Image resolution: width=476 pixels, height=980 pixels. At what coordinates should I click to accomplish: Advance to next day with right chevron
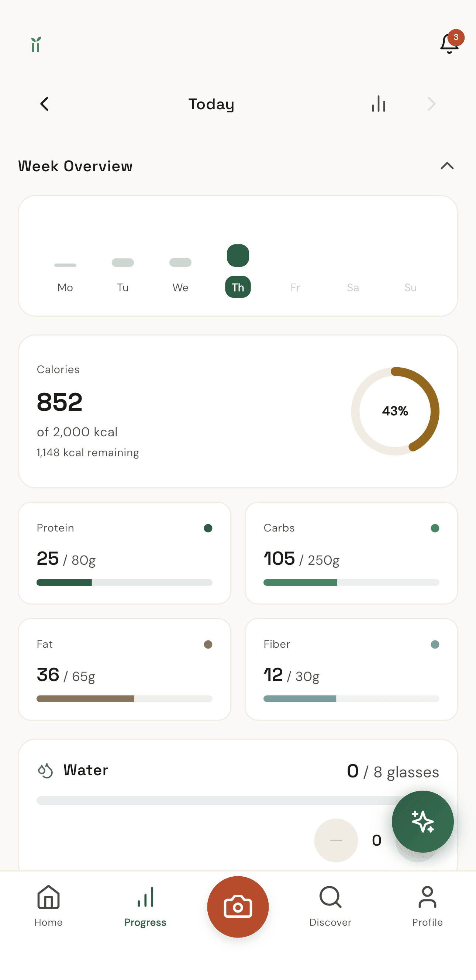pyautogui.click(x=431, y=103)
